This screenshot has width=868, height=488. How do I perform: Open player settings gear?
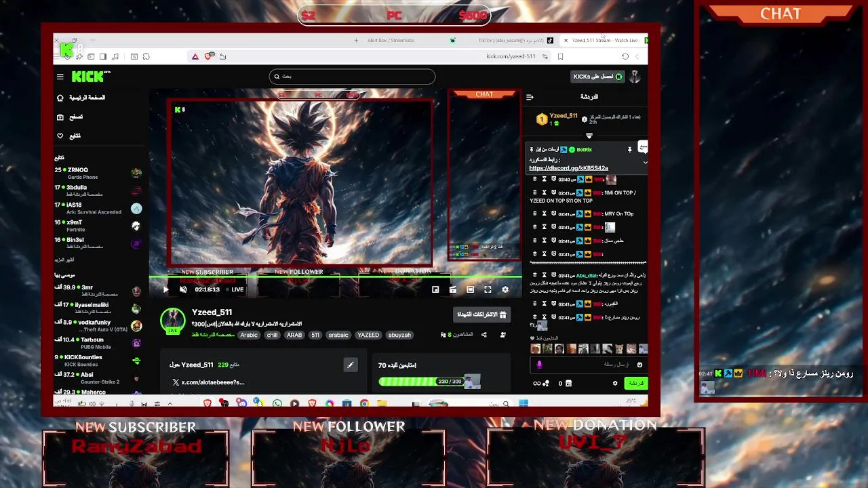click(505, 289)
